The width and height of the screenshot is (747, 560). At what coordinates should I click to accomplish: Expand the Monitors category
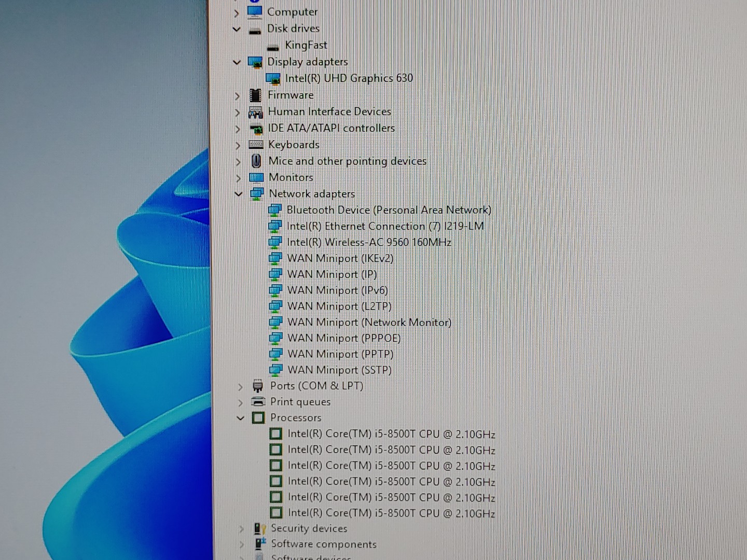pos(238,178)
